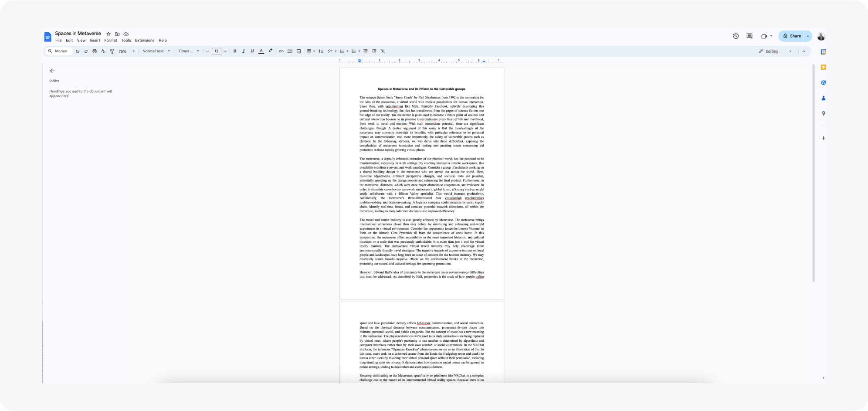Close the document outline with back arrow
The width and height of the screenshot is (868, 411).
52,71
